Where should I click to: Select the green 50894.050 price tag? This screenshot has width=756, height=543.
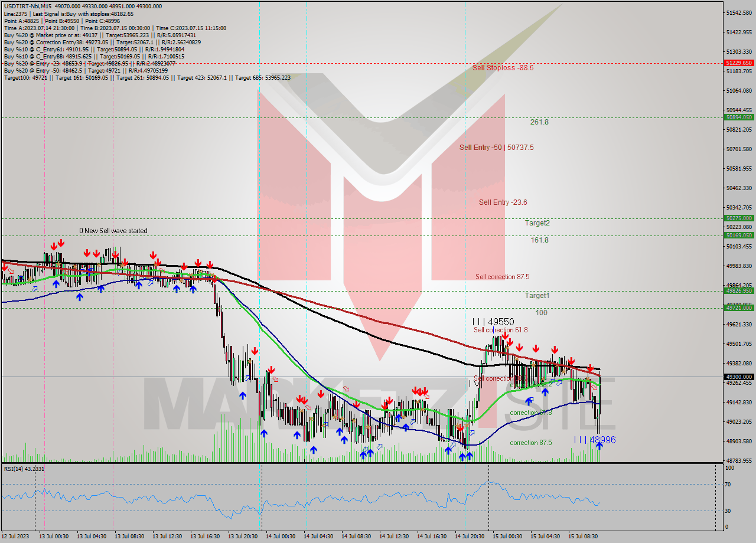[739, 117]
